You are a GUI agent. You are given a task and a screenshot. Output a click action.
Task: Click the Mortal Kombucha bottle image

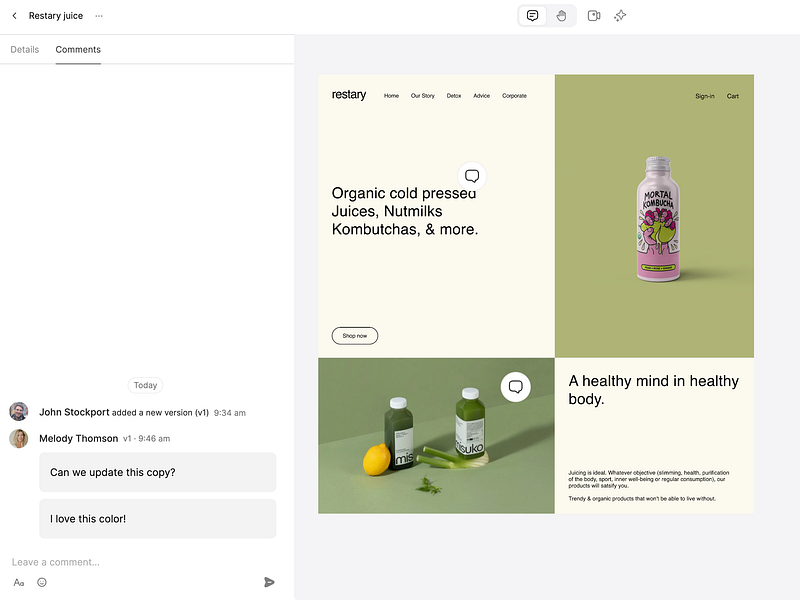pos(658,219)
